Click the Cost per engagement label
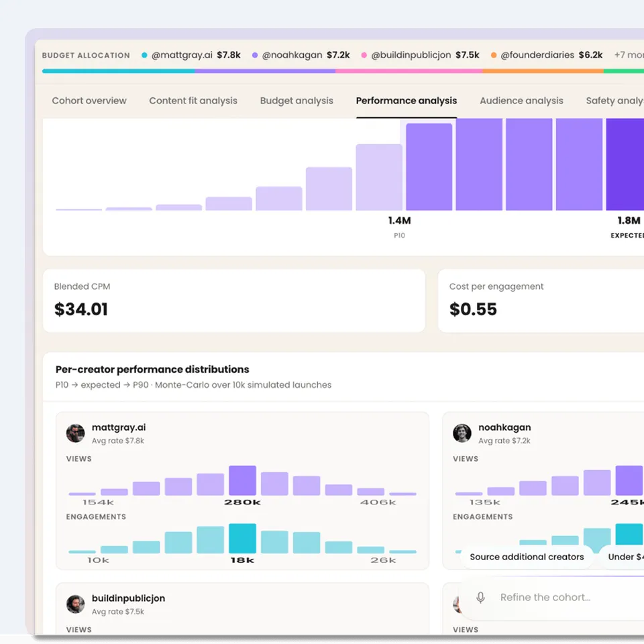 pos(496,286)
